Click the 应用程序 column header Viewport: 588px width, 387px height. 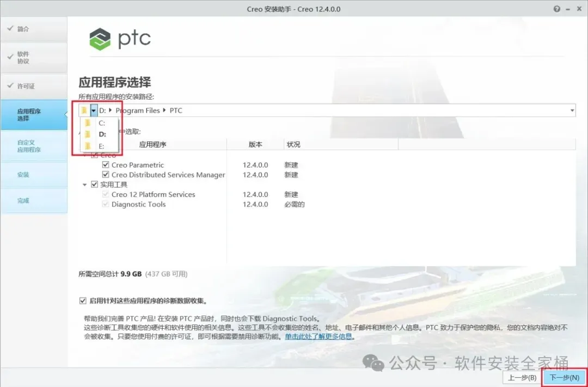tap(152, 144)
